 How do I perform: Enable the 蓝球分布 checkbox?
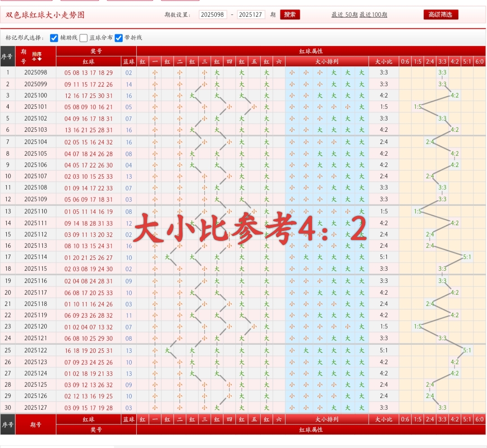(83, 38)
